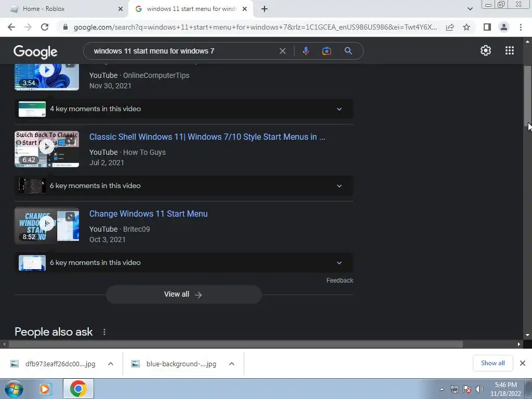Image resolution: width=532 pixels, height=399 pixels.
Task: Click the forward navigation arrow
Action: (28, 27)
